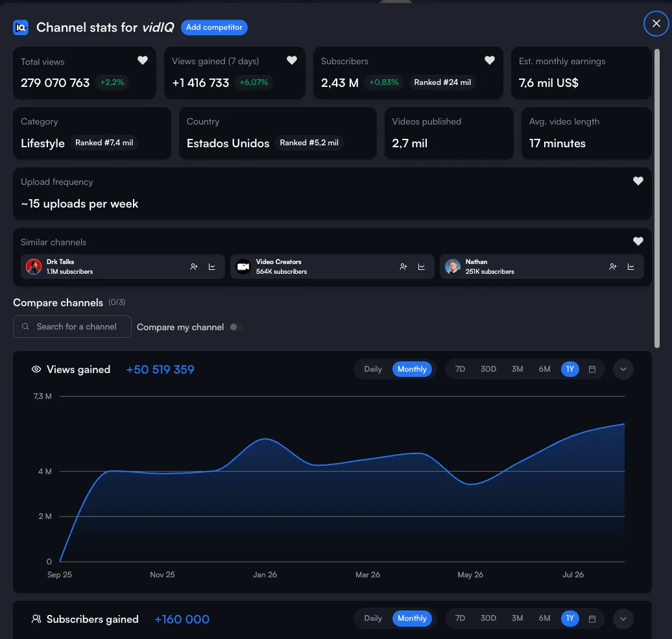Click the vidIQ logo icon

tap(21, 27)
